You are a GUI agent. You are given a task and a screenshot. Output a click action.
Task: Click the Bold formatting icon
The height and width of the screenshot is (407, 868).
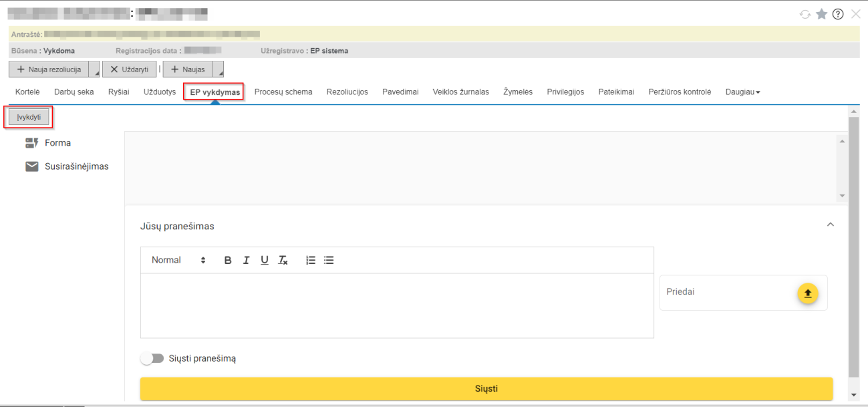[228, 261]
